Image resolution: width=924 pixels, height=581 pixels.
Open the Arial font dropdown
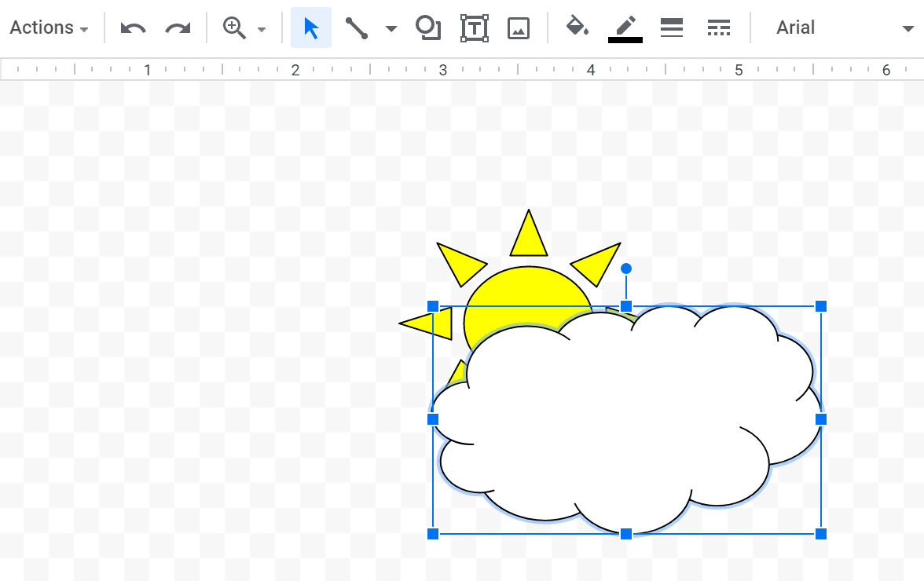click(795, 27)
